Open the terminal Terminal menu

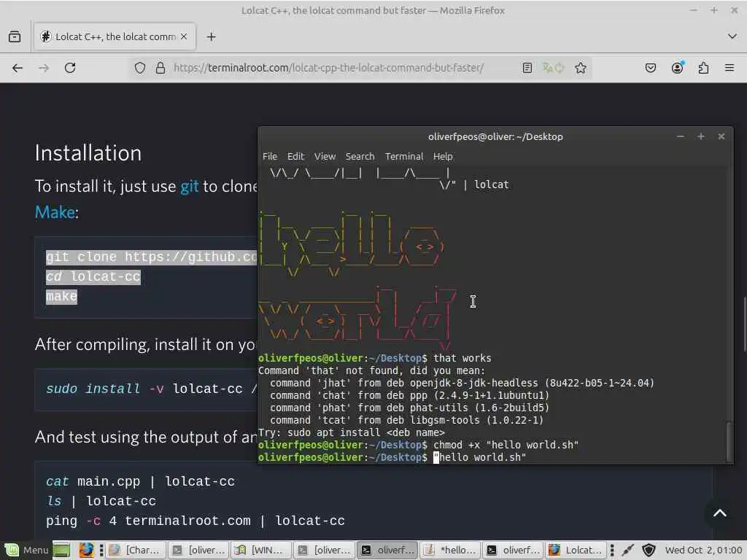[x=404, y=156]
